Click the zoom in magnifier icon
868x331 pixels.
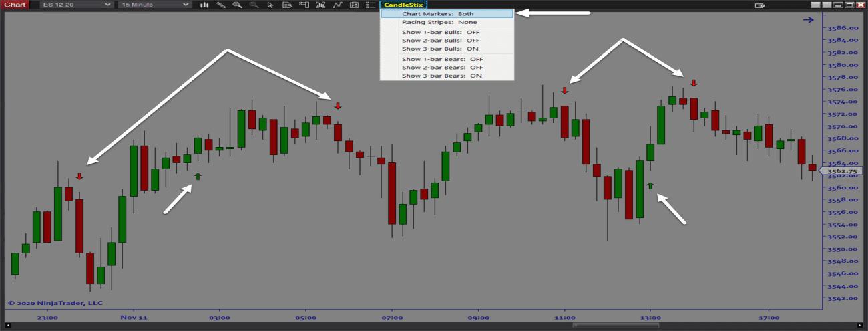(238, 5)
